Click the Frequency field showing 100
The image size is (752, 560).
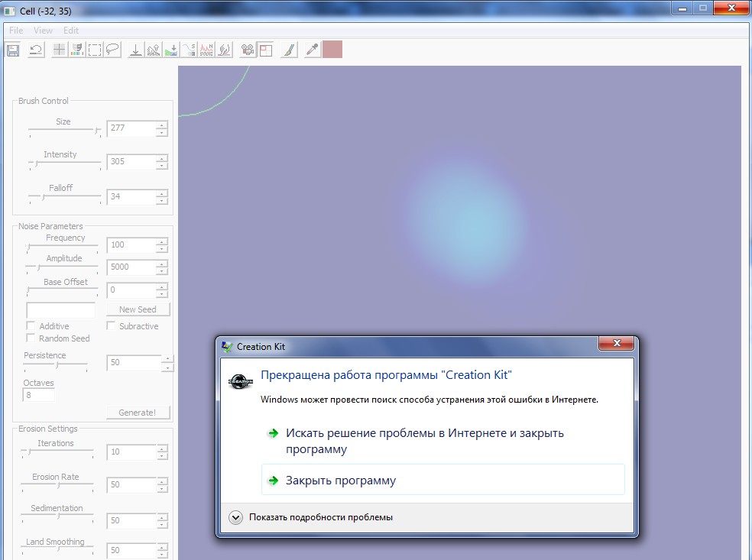coord(131,245)
